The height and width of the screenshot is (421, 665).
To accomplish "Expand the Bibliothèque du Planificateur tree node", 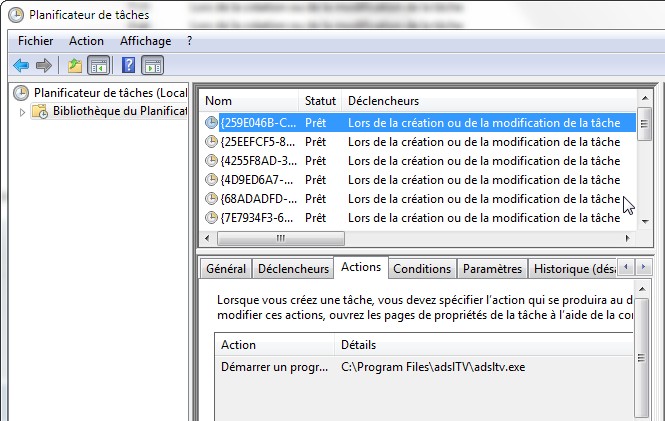I will (x=22, y=112).
